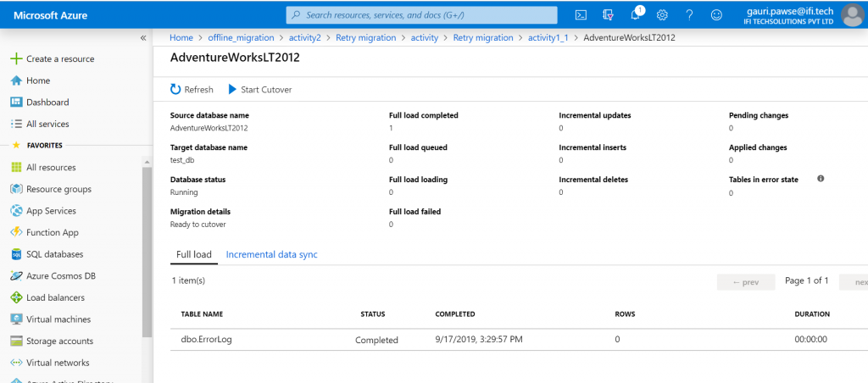Open the All services menu entry
This screenshot has height=383, width=868.
tap(47, 124)
